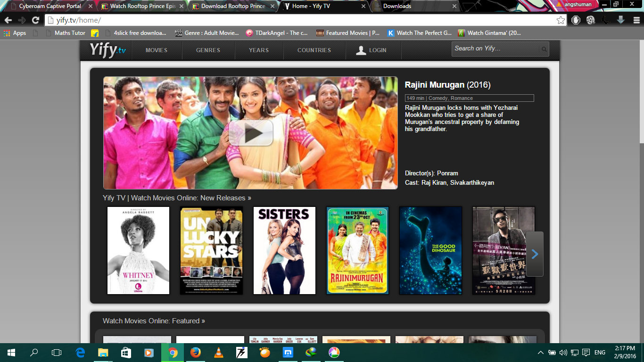
Task: Open the YEARS dropdown menu
Action: (259, 50)
